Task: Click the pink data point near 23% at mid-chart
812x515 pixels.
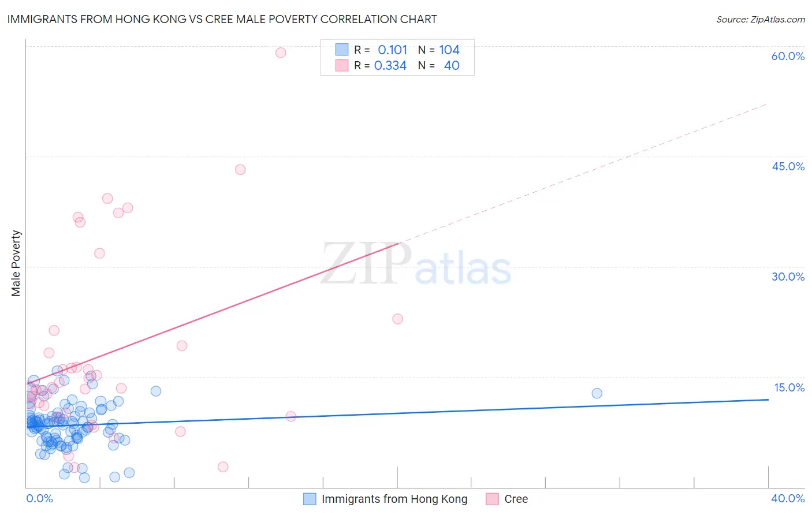Action: (x=397, y=319)
